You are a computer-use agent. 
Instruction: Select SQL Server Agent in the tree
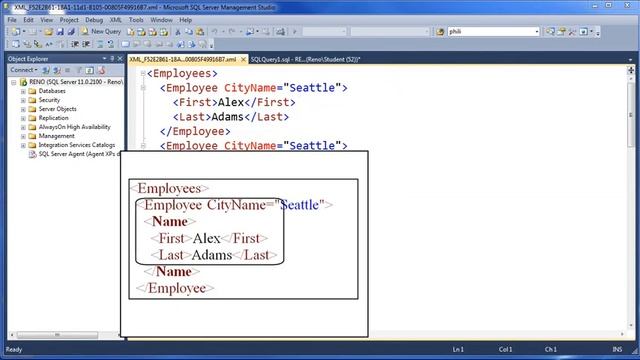[x=74, y=154]
